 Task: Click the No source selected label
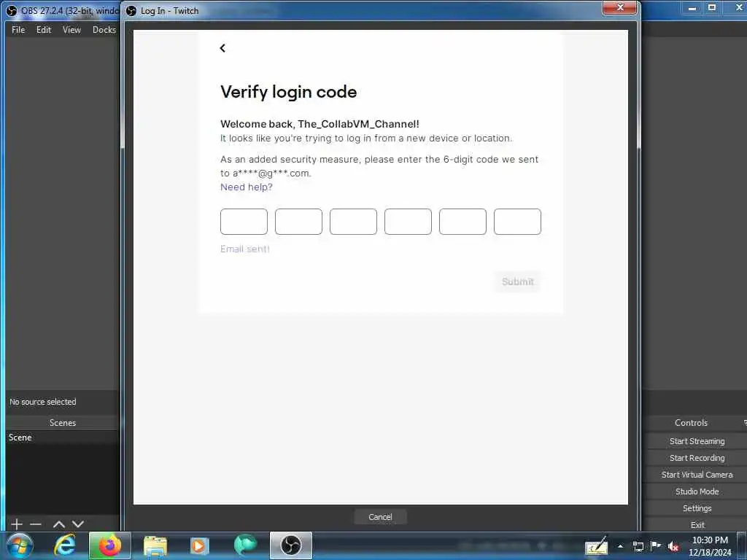(43, 402)
